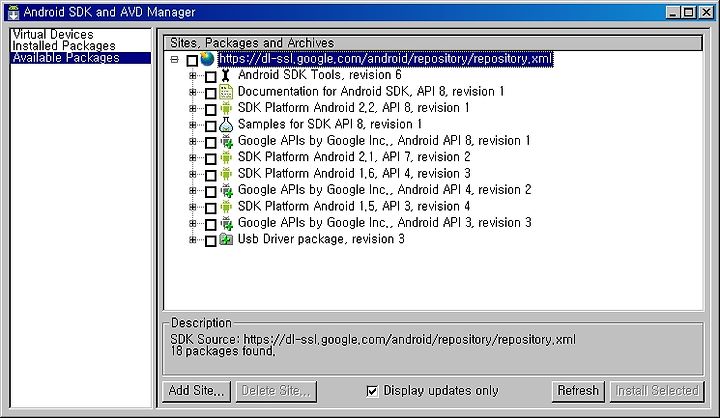Select the repository.xml URL row
This screenshot has width=720, height=418.
click(385, 59)
